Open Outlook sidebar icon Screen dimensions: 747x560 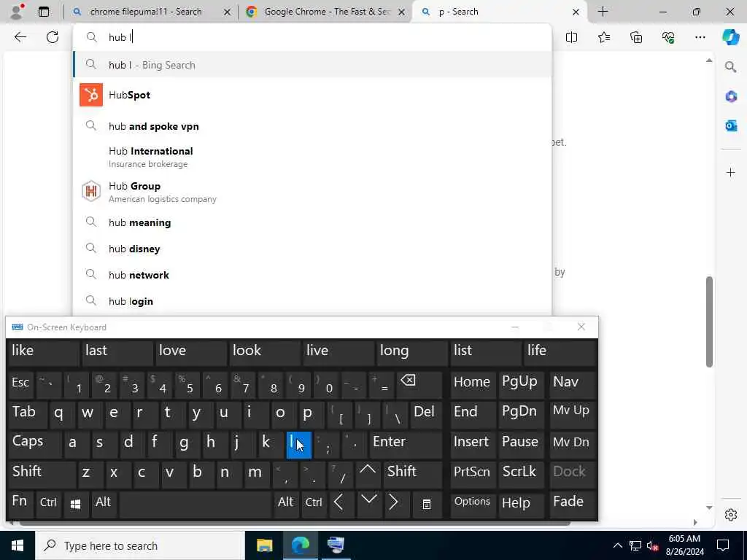730,125
